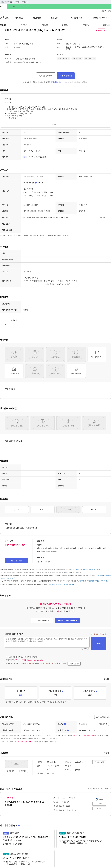The image size is (111, 868).
Task: Open 지도 보기 dropdown for 울산고용센터
Action: click(103, 724)
